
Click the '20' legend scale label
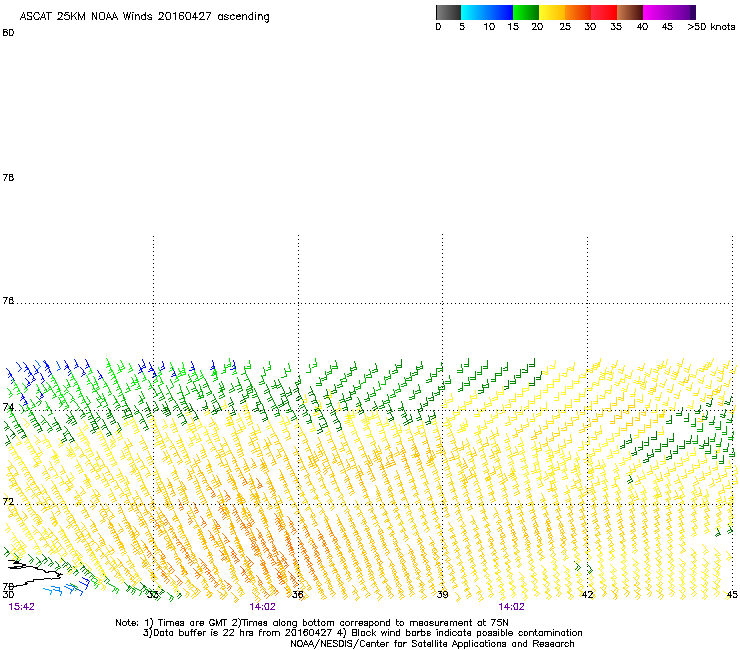537,27
